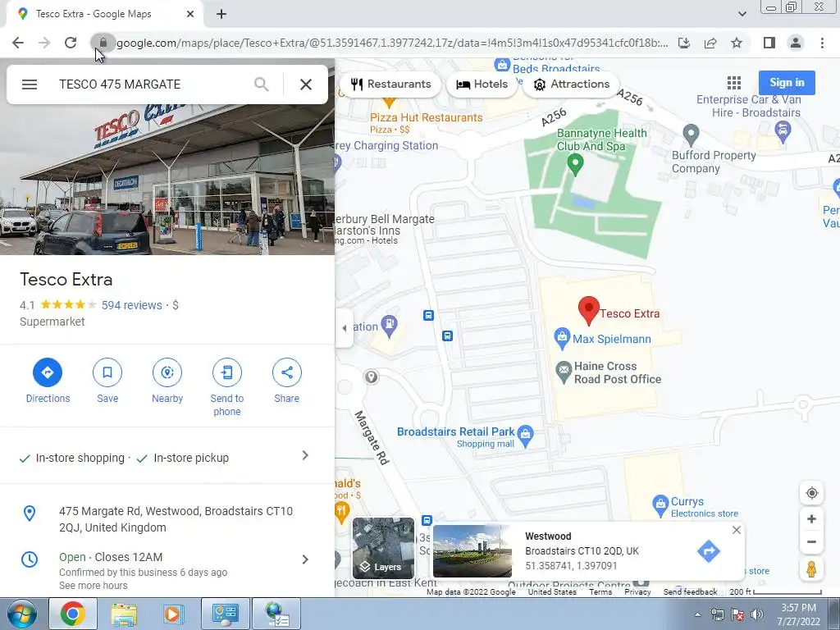Open the hamburger menu in search box
Screen dimensions: 840x630
point(30,84)
